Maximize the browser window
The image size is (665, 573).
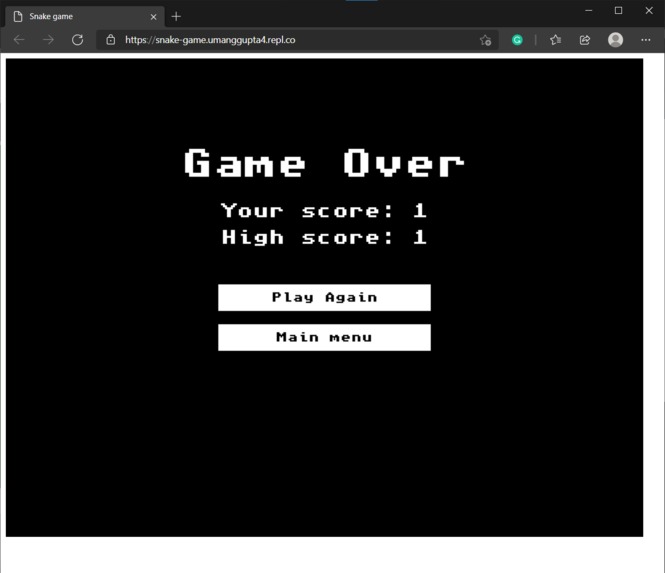click(x=618, y=11)
